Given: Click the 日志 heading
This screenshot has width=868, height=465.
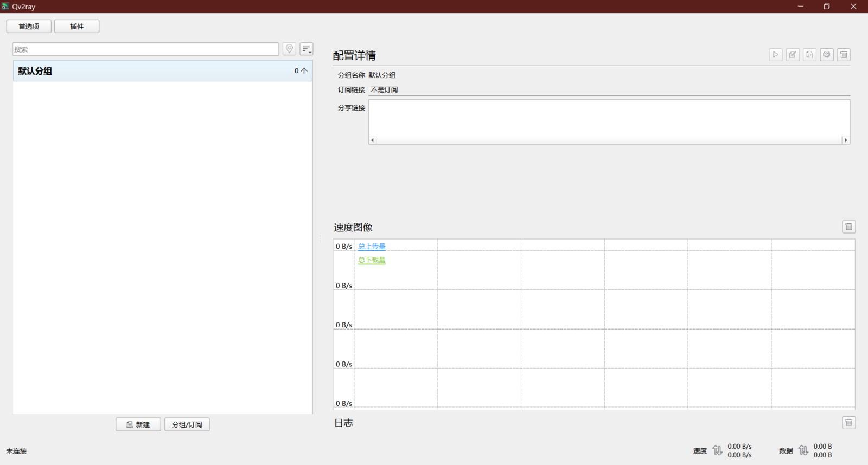Looking at the screenshot, I should (343, 423).
